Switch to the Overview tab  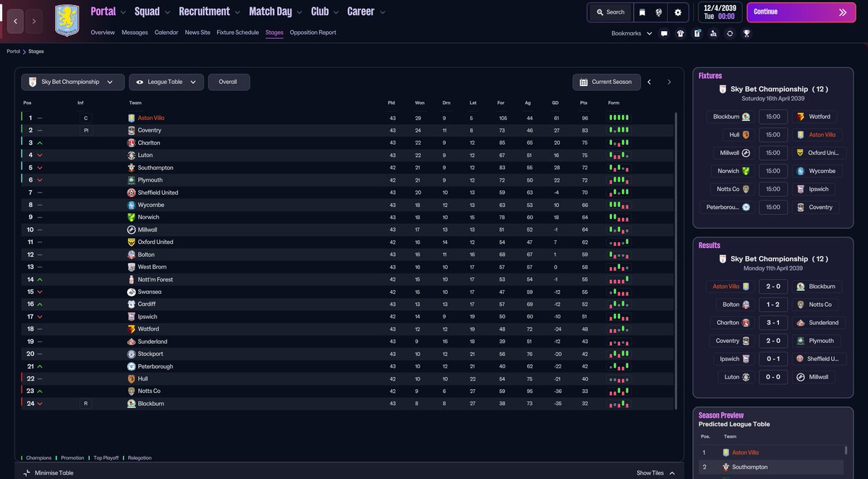pos(103,33)
